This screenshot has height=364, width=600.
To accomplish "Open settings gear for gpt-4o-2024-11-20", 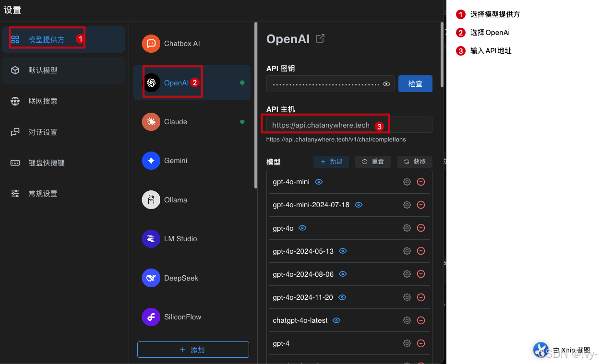I will [x=407, y=297].
